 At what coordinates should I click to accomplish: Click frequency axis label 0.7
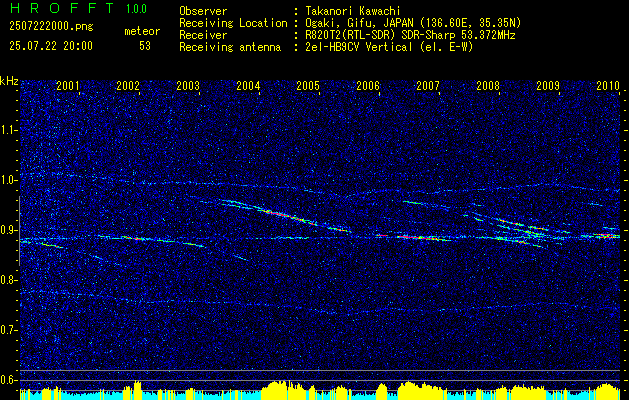(8, 330)
